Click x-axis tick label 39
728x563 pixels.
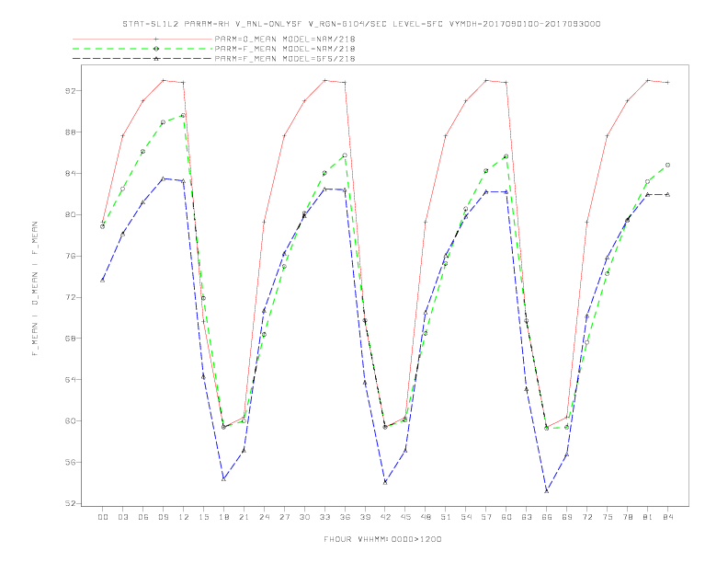click(x=365, y=517)
